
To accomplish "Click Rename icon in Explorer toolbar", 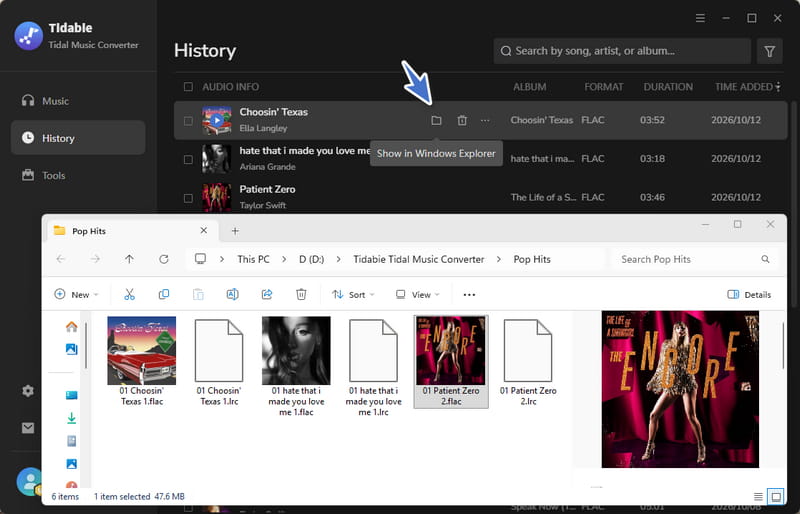I will pos(232,295).
